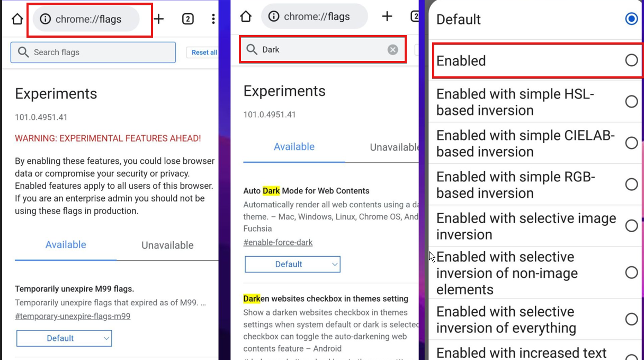Click the WARNING: EXPERIMENTAL FEATURES AHEAD! text

(x=108, y=138)
